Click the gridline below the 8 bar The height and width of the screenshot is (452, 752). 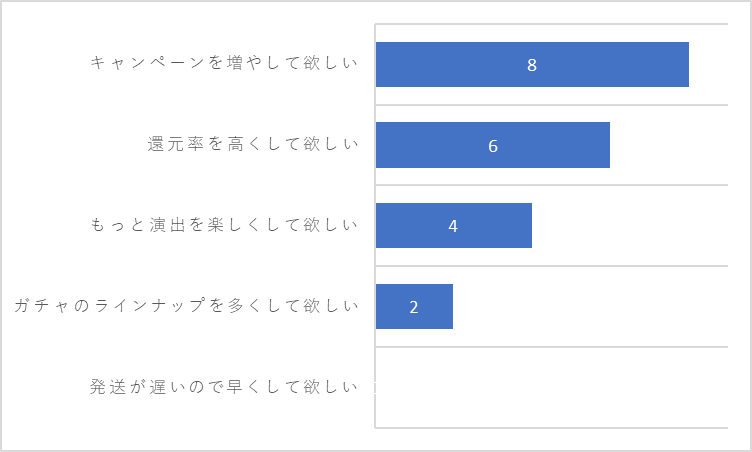(552, 105)
